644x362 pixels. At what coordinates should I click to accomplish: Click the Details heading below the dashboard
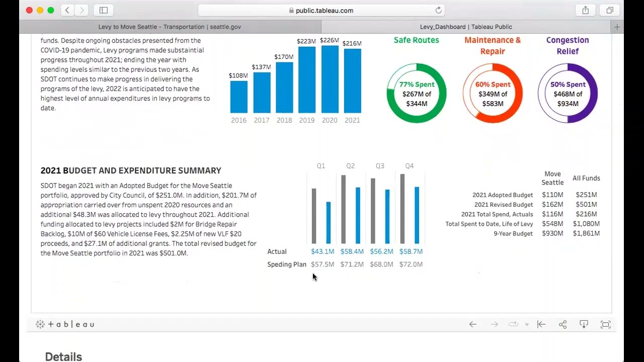(63, 356)
